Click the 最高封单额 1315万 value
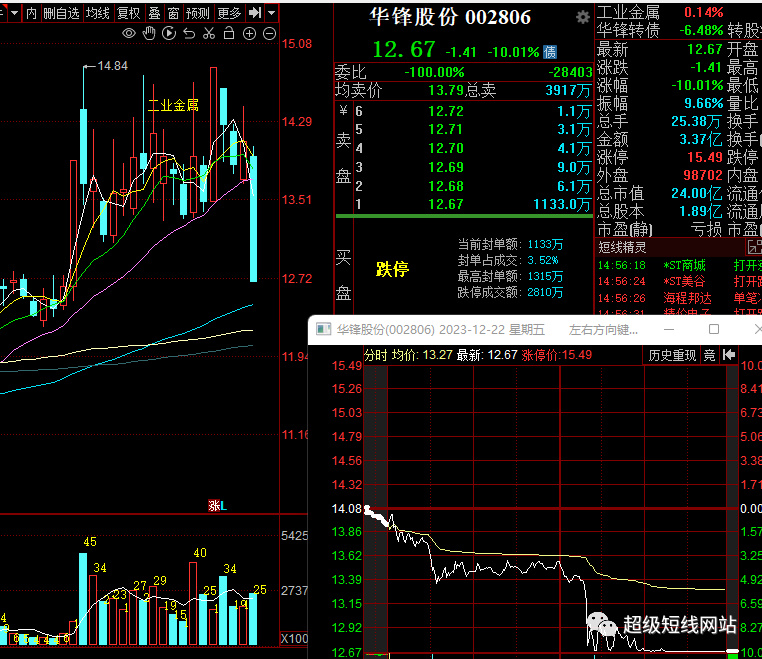762x659 pixels. [545, 276]
